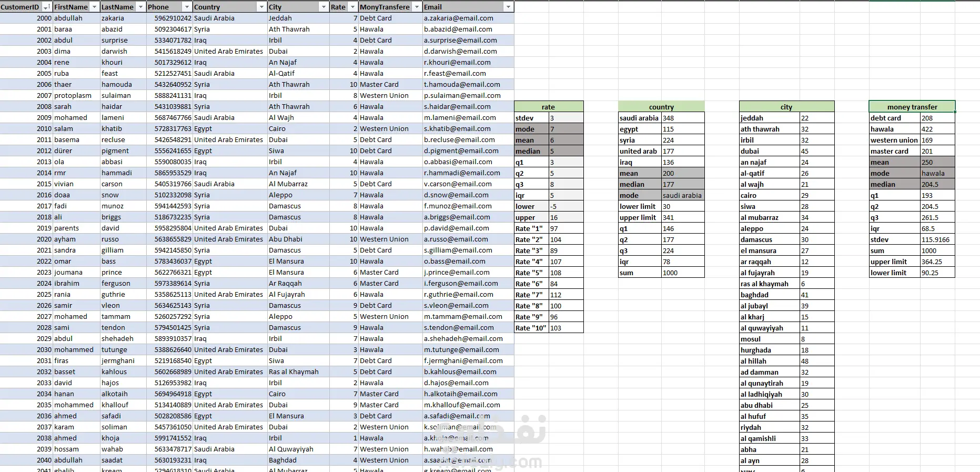Click email cell p.sulaiman@email.com
Viewport: 980px width, 472px height.
pos(468,95)
